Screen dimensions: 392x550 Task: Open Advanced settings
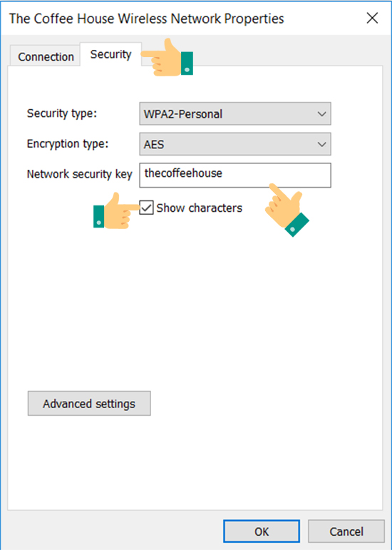pyautogui.click(x=89, y=403)
